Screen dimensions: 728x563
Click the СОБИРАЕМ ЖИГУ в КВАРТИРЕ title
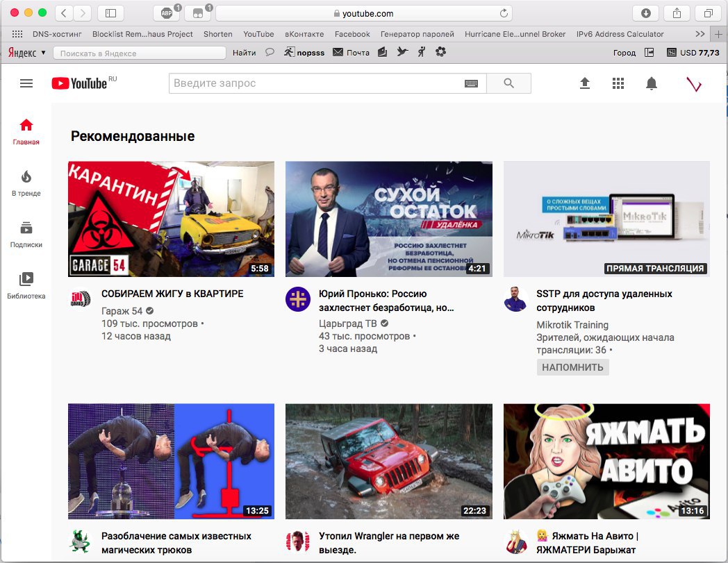[172, 294]
